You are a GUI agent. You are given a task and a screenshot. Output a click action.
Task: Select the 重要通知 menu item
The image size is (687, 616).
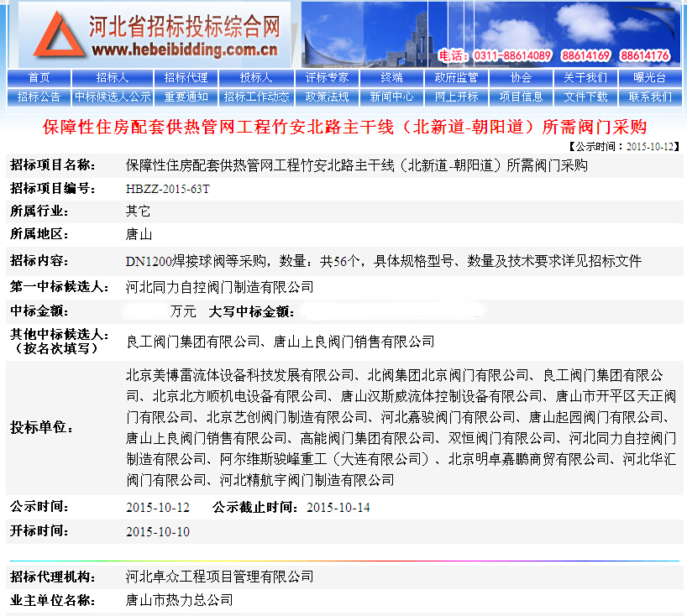click(186, 97)
